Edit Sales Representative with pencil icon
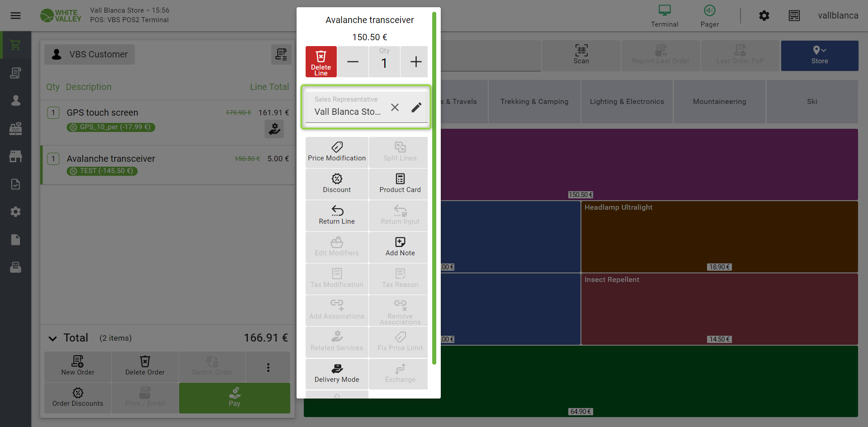Image resolution: width=868 pixels, height=427 pixels. (x=416, y=107)
